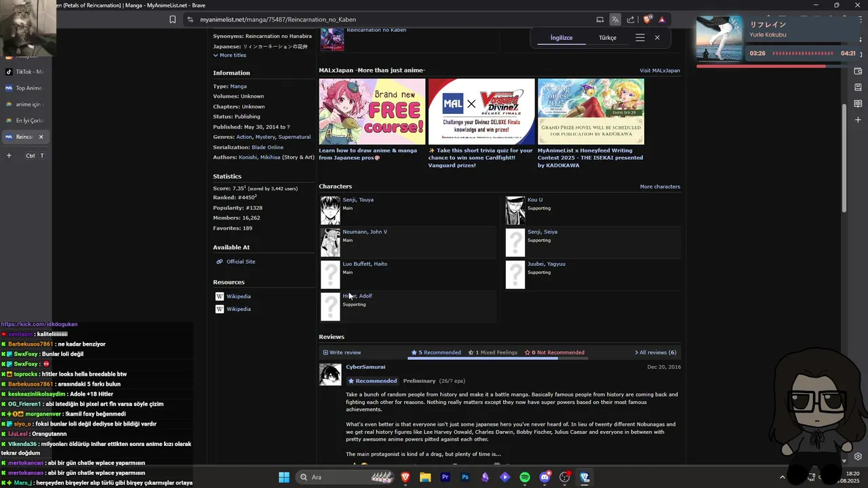Close the Reincarnation tab

[x=41, y=137]
